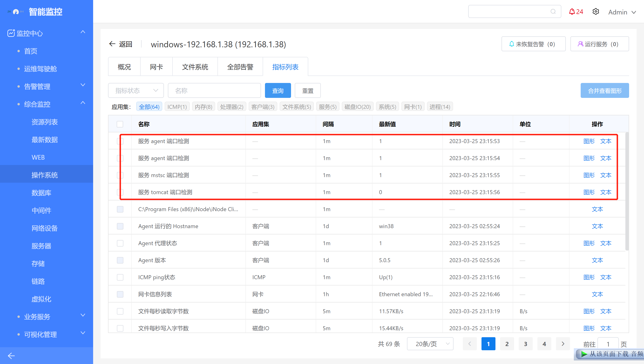Open the alarm bell notifications showing 24
The width and height of the screenshot is (644, 364).
click(x=576, y=12)
